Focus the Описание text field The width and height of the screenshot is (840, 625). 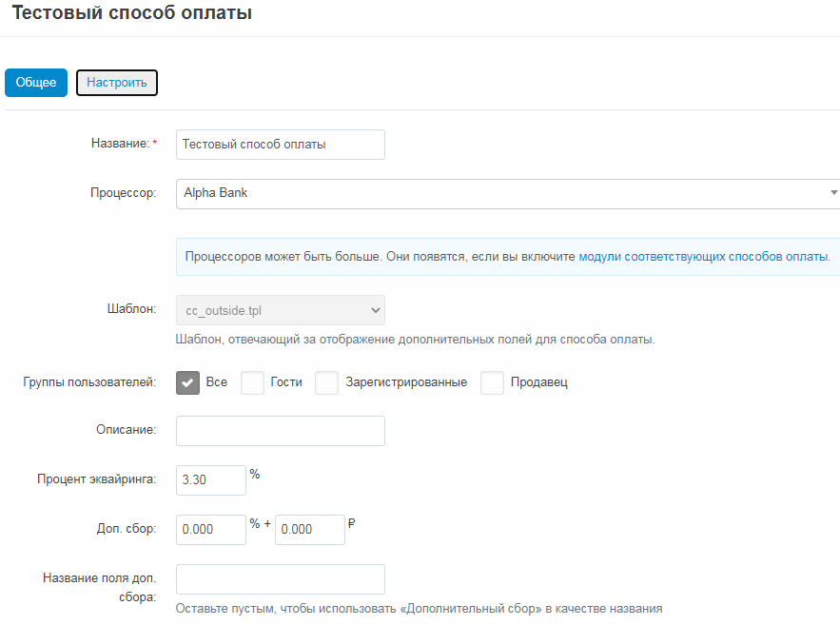tap(281, 431)
